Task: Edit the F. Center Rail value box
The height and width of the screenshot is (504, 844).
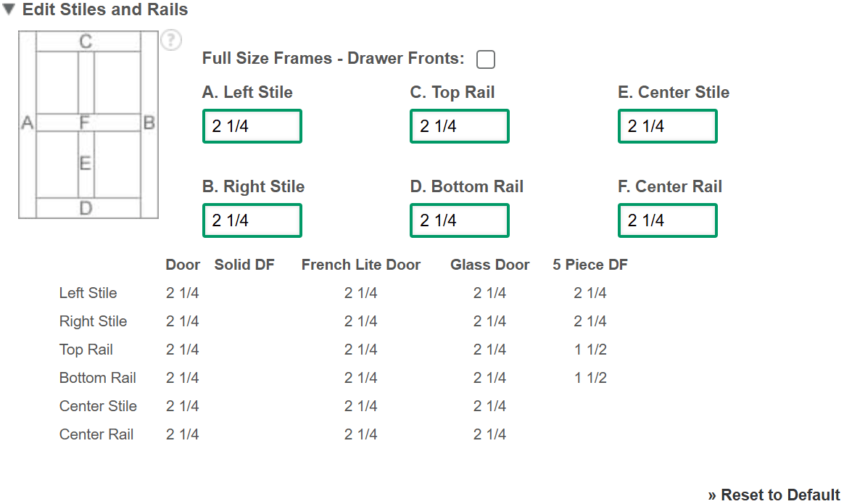Action: 668,220
